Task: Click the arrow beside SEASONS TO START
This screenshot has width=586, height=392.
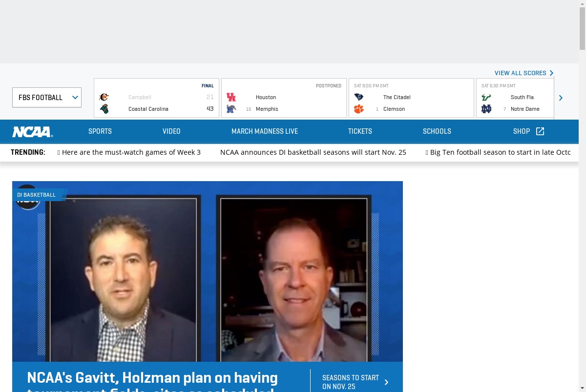Action: pos(386,382)
